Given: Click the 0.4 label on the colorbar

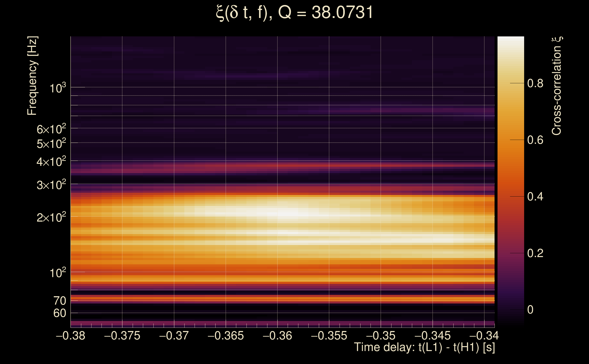Looking at the screenshot, I should [x=535, y=197].
